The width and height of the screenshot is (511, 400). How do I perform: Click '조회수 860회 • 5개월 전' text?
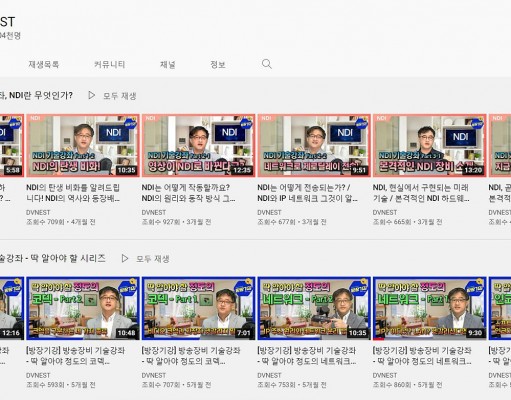point(407,385)
